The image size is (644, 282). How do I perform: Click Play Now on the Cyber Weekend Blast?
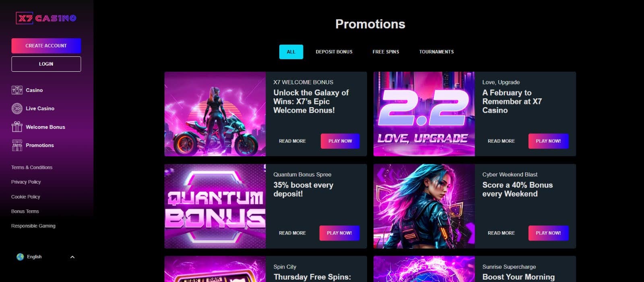pos(548,233)
